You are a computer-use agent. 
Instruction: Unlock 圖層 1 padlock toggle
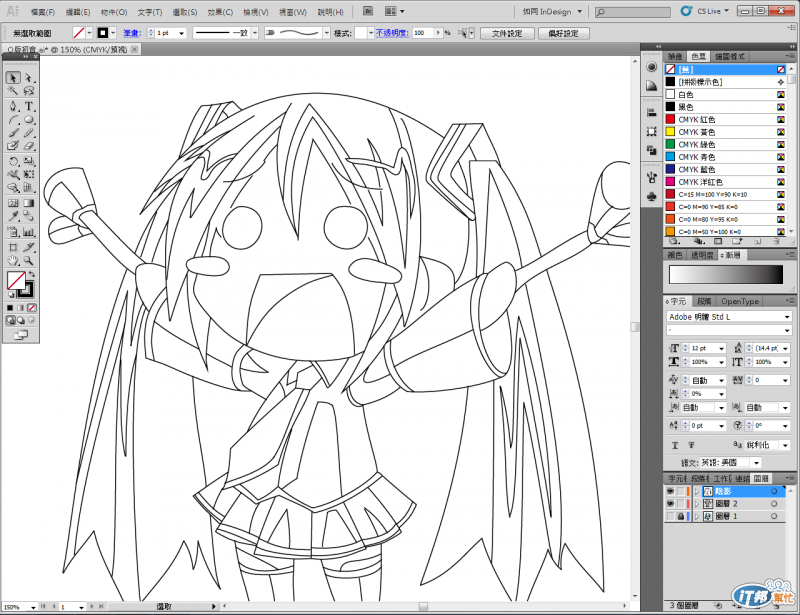click(x=681, y=516)
